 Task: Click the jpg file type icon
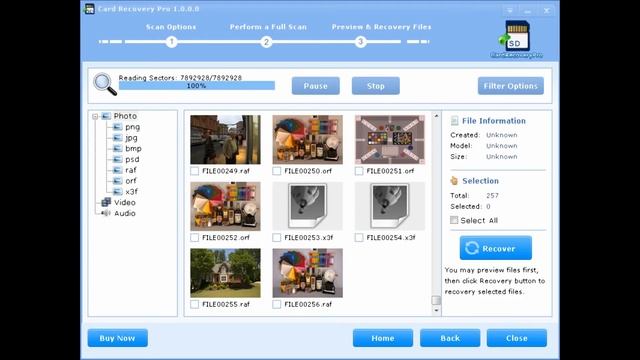118,138
